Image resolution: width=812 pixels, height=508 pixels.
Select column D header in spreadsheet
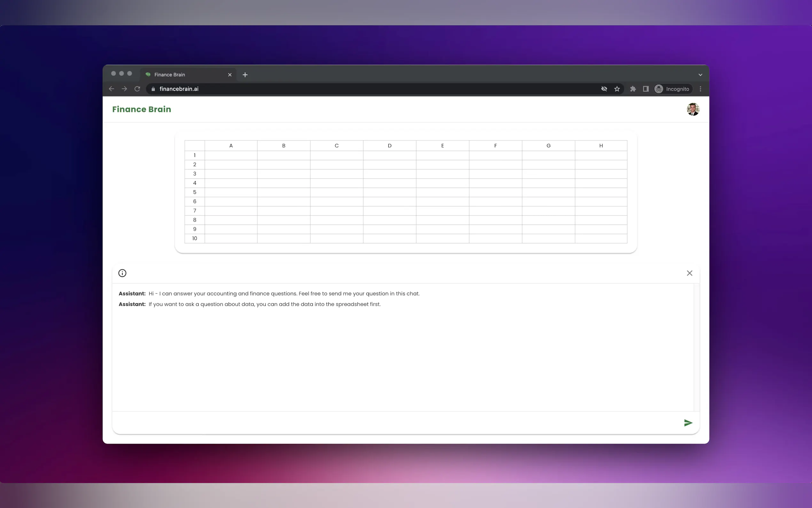pyautogui.click(x=389, y=146)
